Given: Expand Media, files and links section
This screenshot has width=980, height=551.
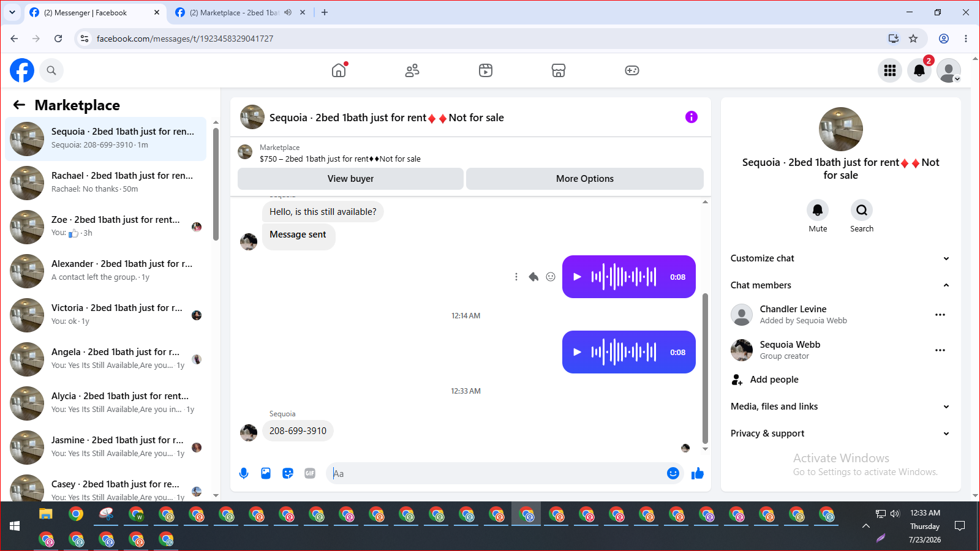Looking at the screenshot, I should point(840,407).
